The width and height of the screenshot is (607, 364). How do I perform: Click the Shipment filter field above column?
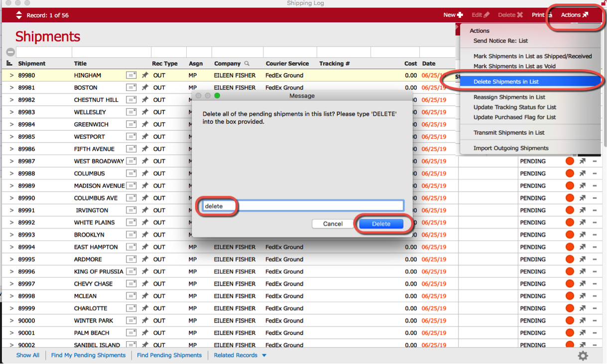(x=44, y=52)
